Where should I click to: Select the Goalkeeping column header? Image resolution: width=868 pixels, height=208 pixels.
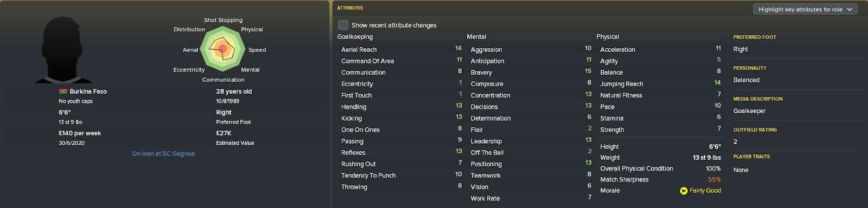[355, 37]
